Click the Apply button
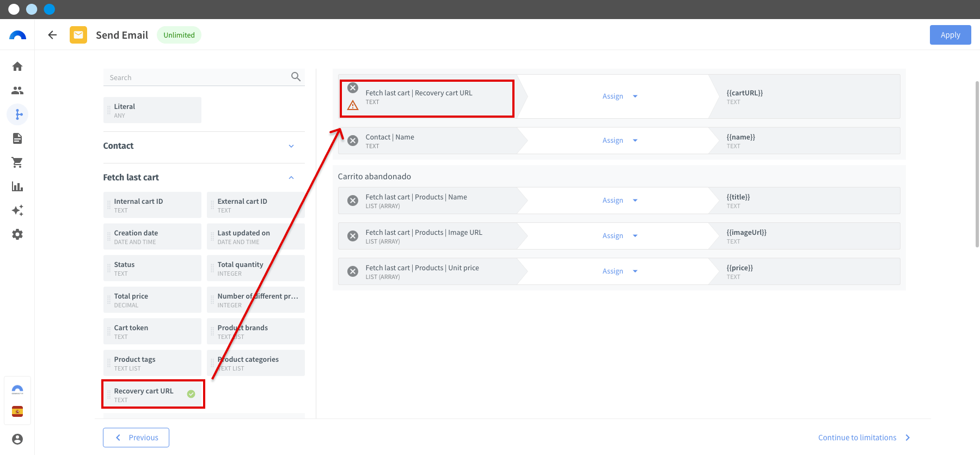This screenshot has width=980, height=455. (950, 35)
